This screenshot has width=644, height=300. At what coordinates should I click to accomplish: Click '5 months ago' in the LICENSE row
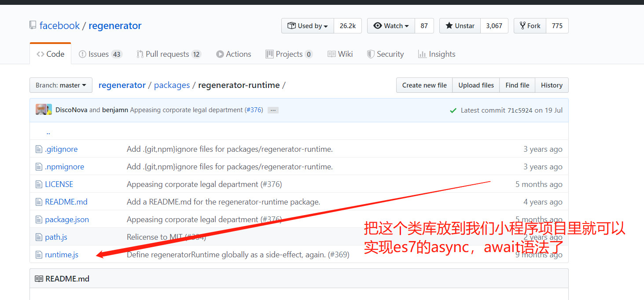[539, 184]
